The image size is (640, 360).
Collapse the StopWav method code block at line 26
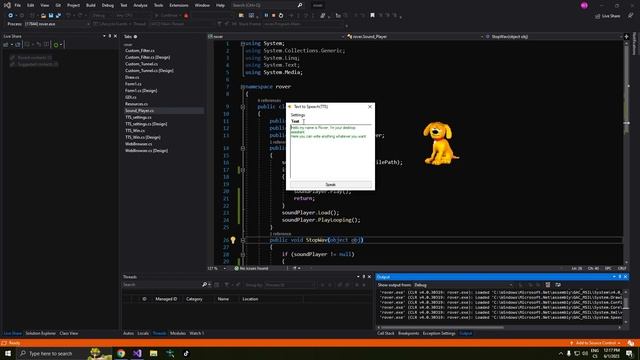point(242,240)
